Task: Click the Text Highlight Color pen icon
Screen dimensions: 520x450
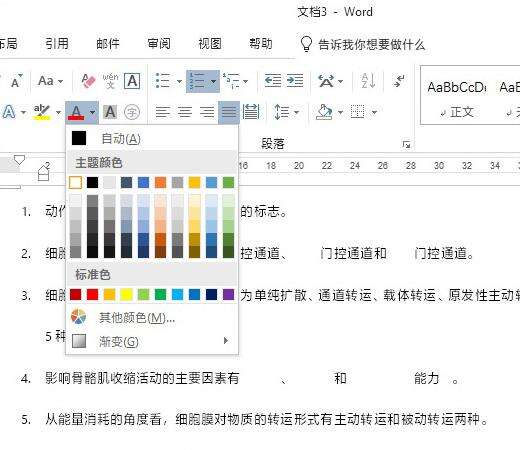Action: point(42,112)
